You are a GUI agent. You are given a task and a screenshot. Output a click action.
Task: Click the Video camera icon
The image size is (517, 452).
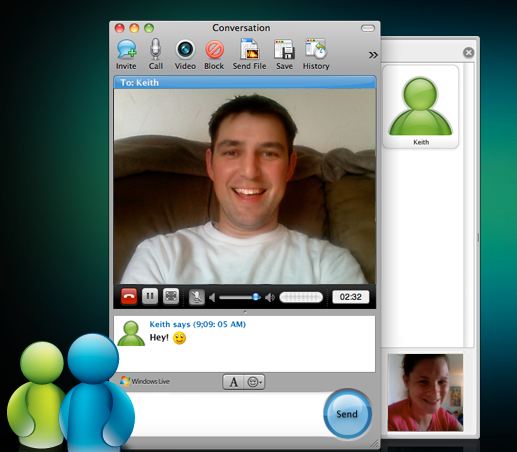pyautogui.click(x=185, y=50)
